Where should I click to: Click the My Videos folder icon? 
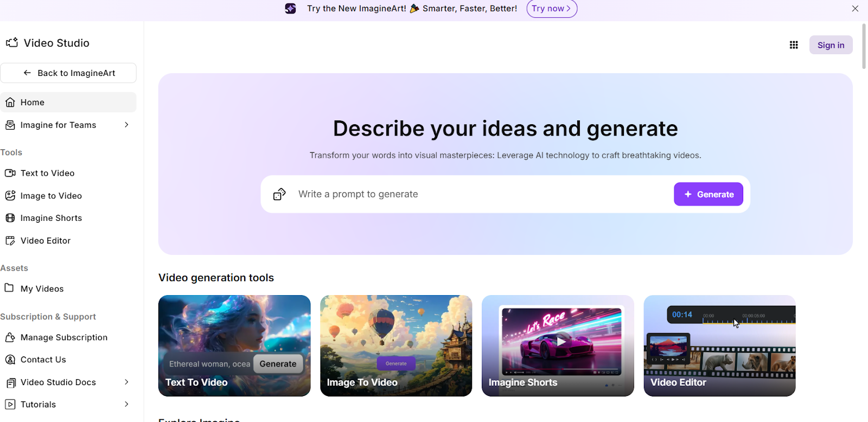(x=9, y=288)
